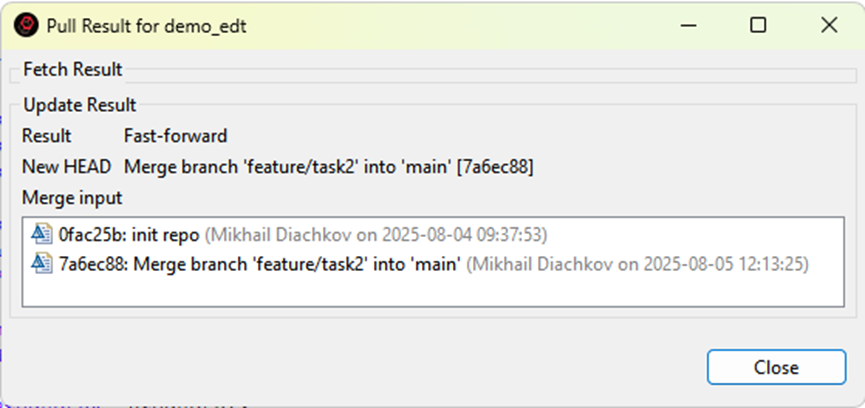Close the dialog with the title bar X

pyautogui.click(x=828, y=26)
